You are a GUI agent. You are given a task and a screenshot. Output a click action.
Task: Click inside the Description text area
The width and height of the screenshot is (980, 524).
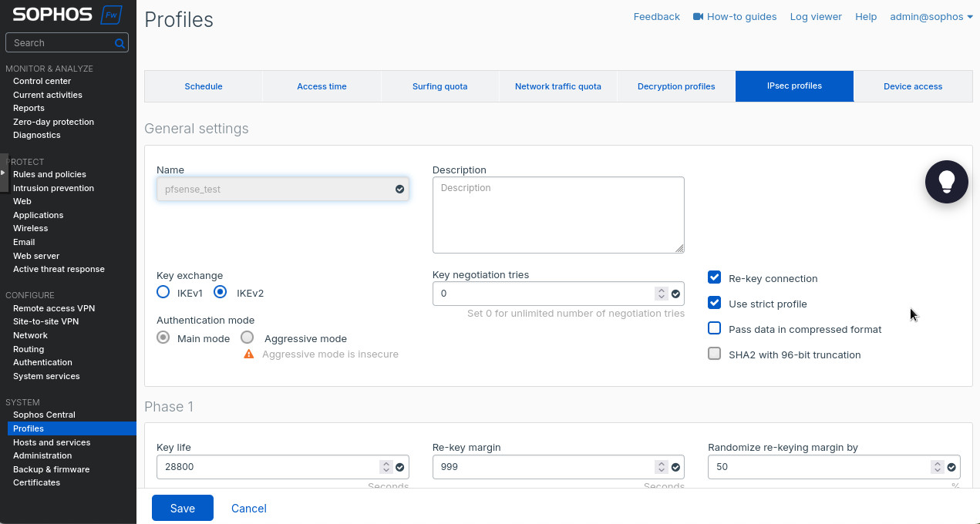[x=557, y=215]
